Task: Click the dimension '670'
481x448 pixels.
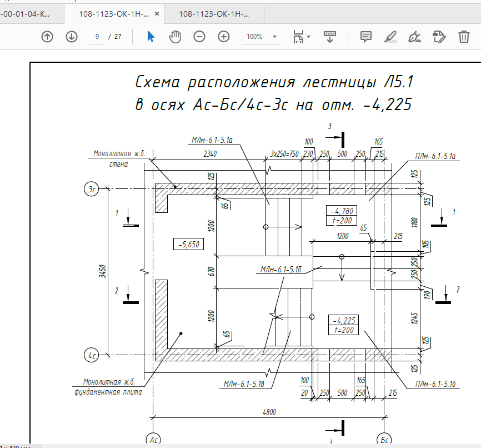Action: 211,271
